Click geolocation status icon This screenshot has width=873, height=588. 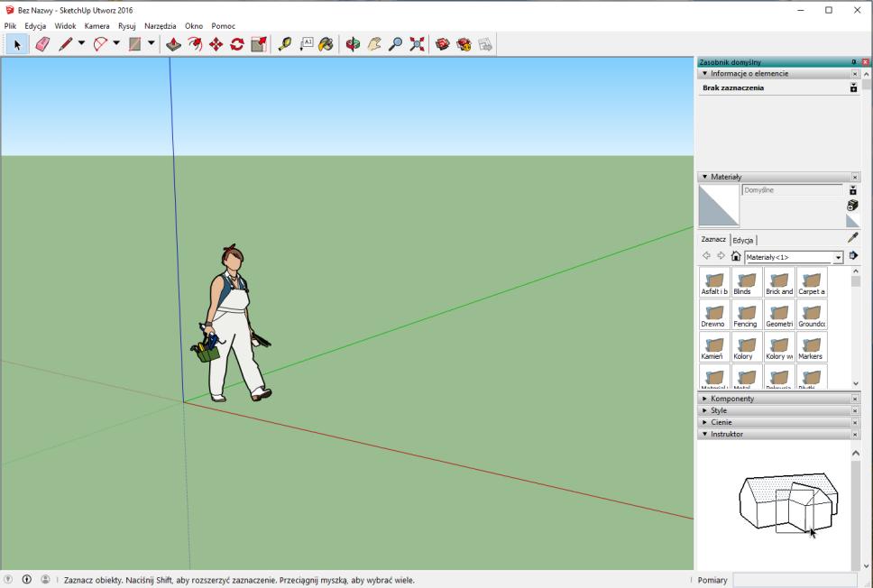[8, 580]
